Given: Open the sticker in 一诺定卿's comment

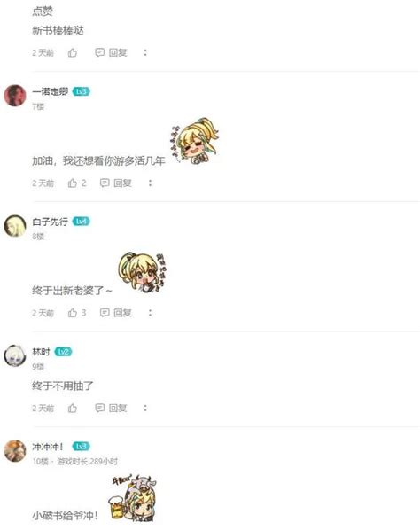Looking at the screenshot, I should (x=194, y=141).
